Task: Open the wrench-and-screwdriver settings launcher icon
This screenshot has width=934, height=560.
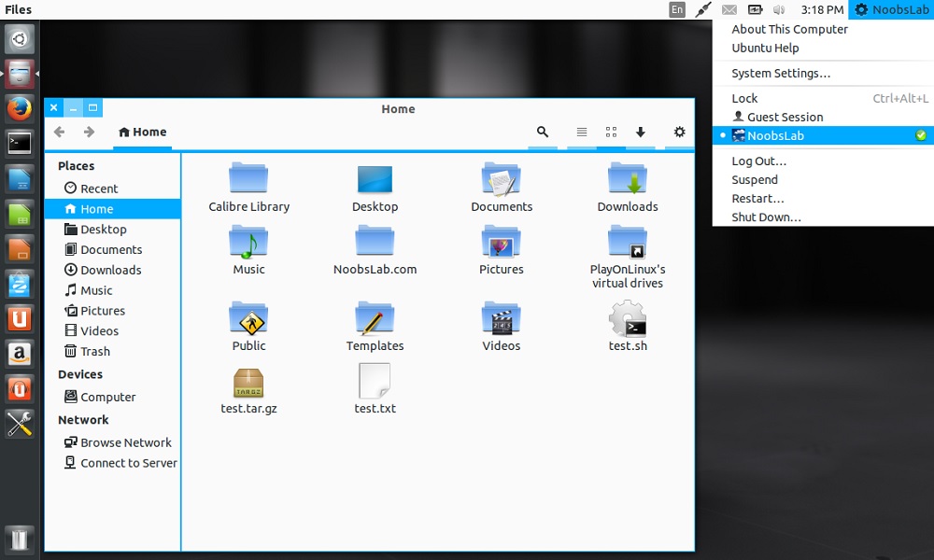Action: pyautogui.click(x=19, y=424)
